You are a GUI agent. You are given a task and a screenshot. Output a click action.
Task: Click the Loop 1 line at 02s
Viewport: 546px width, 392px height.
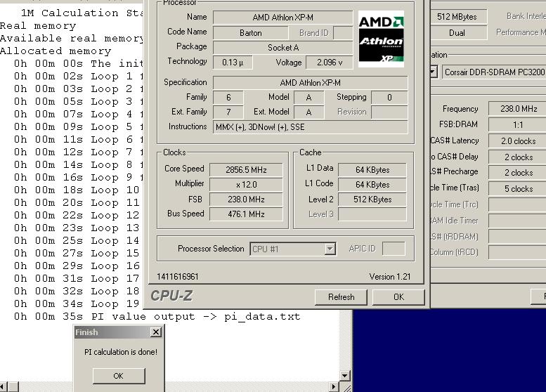coord(78,77)
